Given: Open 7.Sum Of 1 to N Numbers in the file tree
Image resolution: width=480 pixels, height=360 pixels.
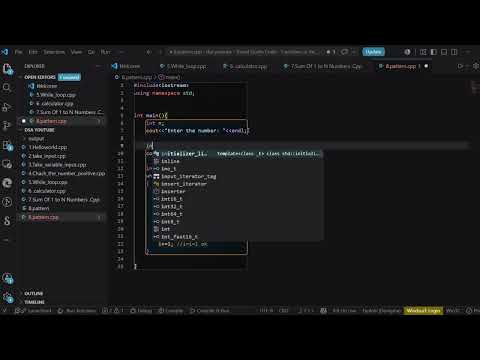Looking at the screenshot, I should (x=64, y=200).
